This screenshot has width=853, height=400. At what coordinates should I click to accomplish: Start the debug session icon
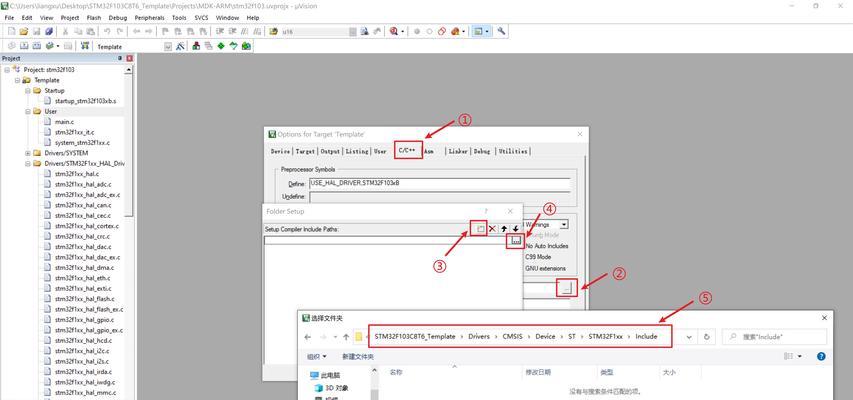click(x=394, y=31)
